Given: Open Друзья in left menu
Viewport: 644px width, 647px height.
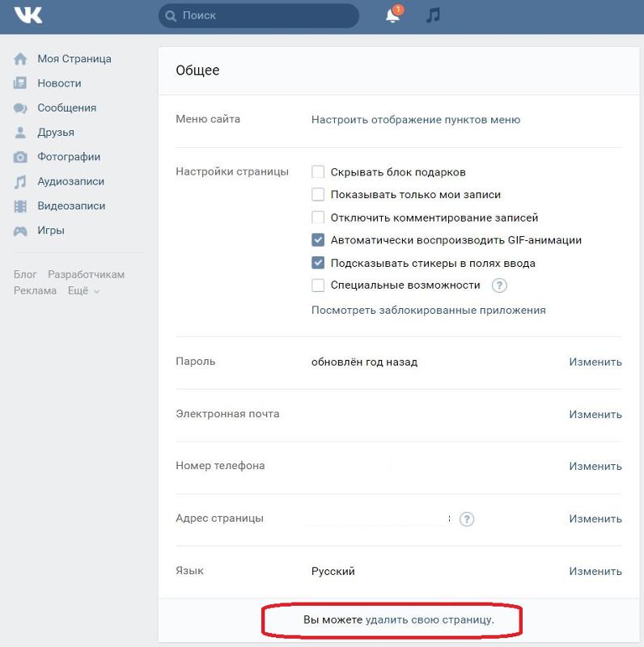Looking at the screenshot, I should tap(55, 133).
